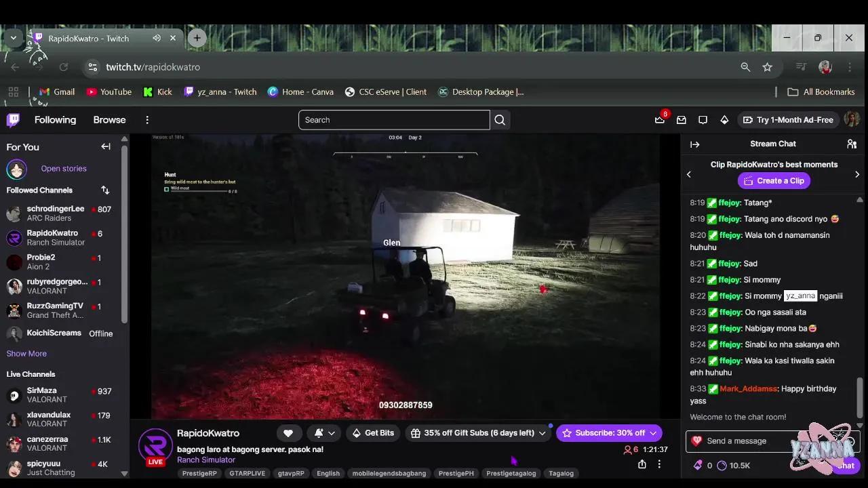Click the chat scrollbar
The image size is (868, 488).
coord(860,398)
